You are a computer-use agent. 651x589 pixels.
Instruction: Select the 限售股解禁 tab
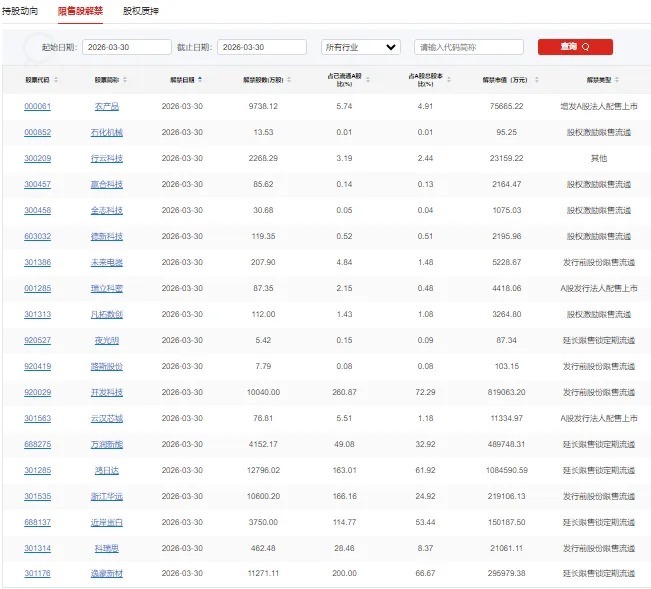click(x=79, y=11)
